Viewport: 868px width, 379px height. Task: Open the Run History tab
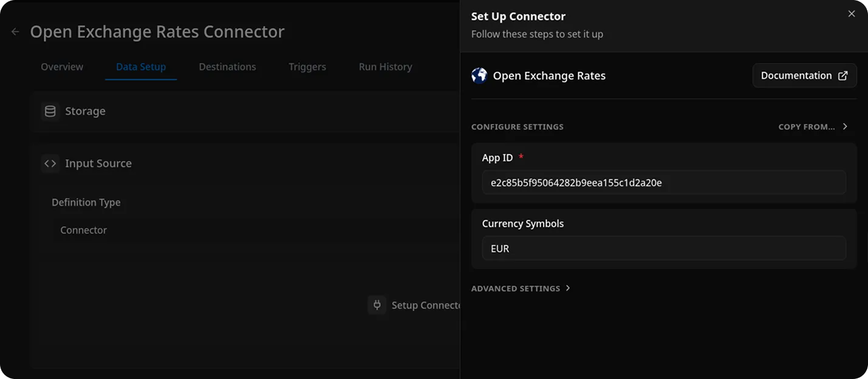point(385,67)
